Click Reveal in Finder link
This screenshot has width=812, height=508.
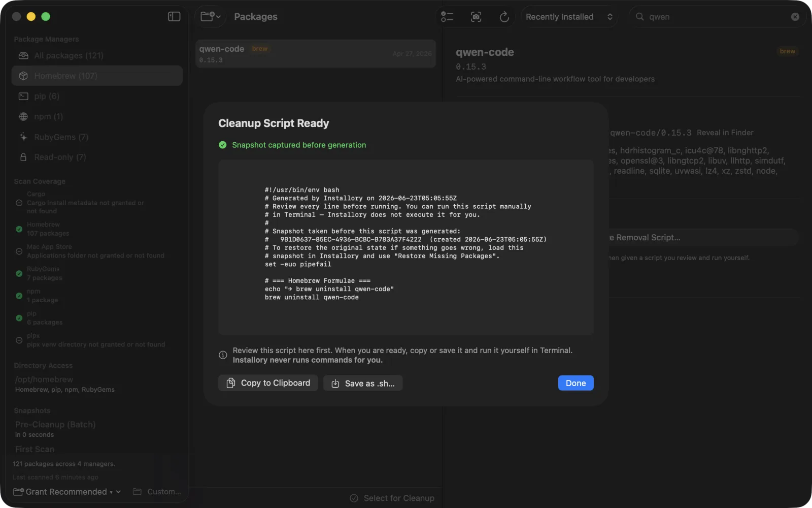click(x=725, y=133)
